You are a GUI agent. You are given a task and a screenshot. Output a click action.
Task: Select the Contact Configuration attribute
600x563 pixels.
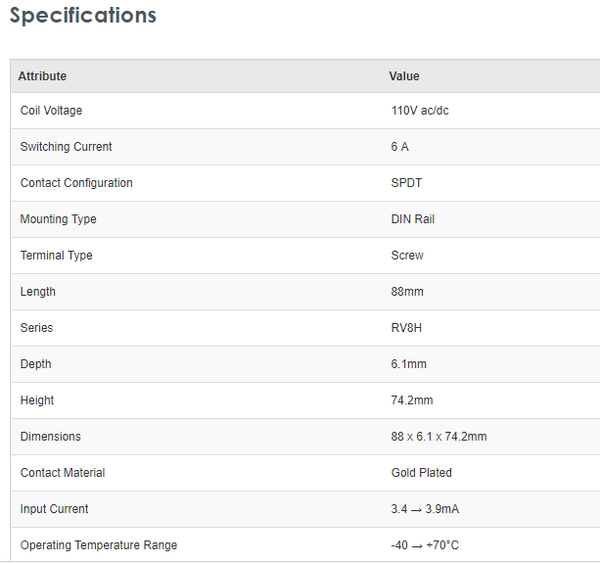click(76, 183)
